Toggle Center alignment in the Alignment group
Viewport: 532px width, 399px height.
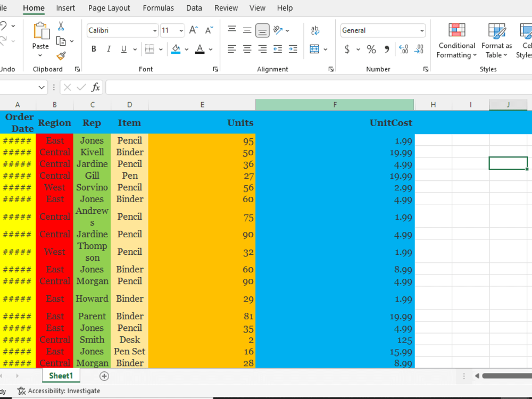coord(246,49)
